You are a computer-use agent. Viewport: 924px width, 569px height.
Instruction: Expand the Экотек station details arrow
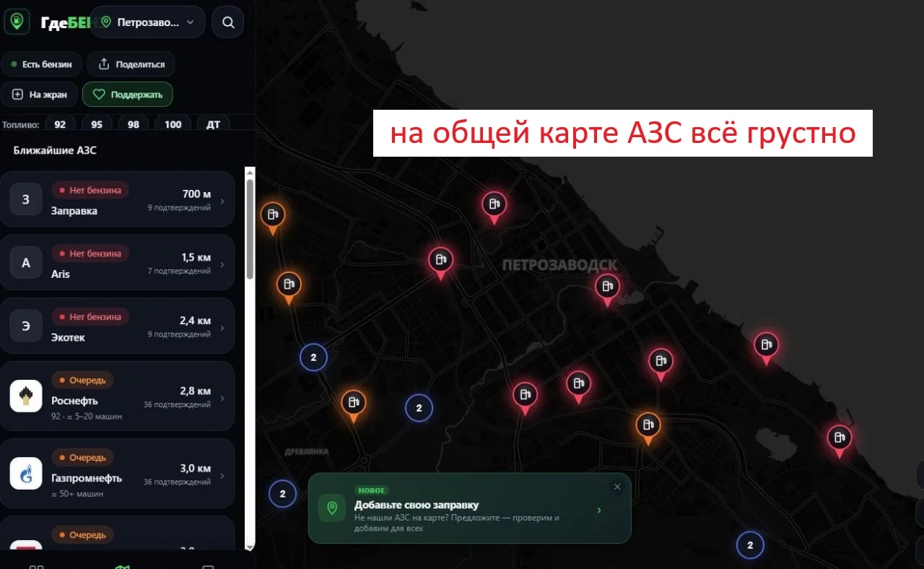click(222, 328)
